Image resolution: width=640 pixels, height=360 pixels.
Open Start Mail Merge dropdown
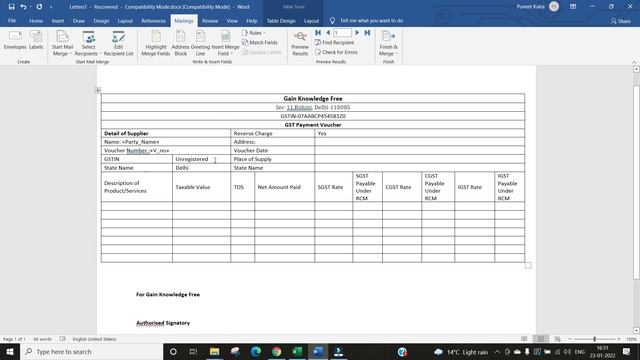(62, 43)
